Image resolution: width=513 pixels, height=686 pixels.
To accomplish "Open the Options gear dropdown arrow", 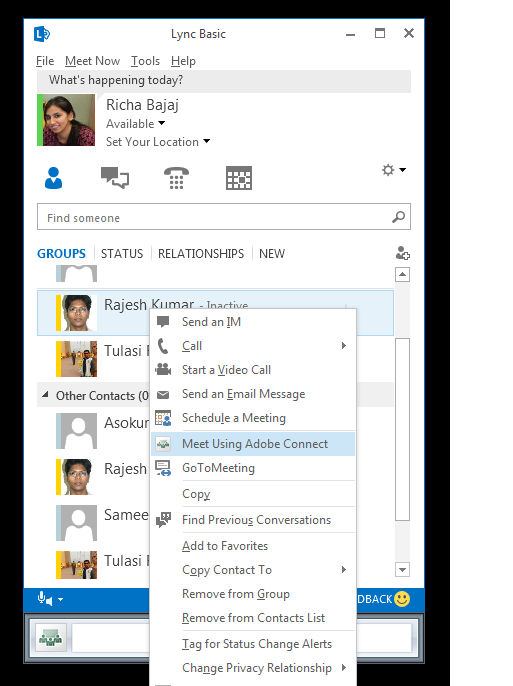I will click(x=402, y=170).
